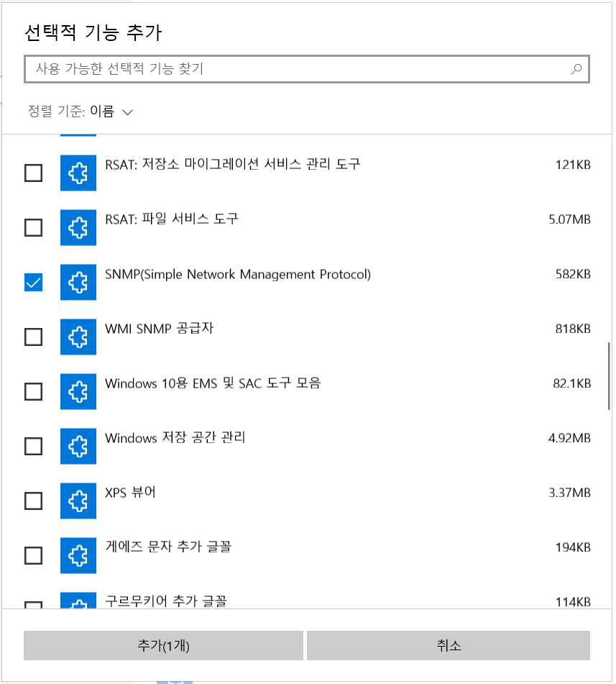This screenshot has width=616, height=684.
Task: Click the 취소 button
Action: pyautogui.click(x=449, y=645)
